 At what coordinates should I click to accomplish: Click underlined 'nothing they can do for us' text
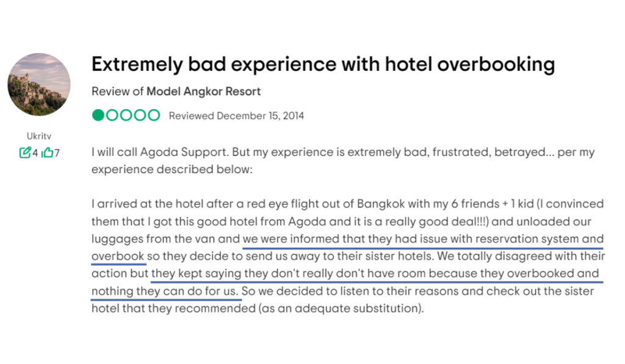click(x=164, y=291)
